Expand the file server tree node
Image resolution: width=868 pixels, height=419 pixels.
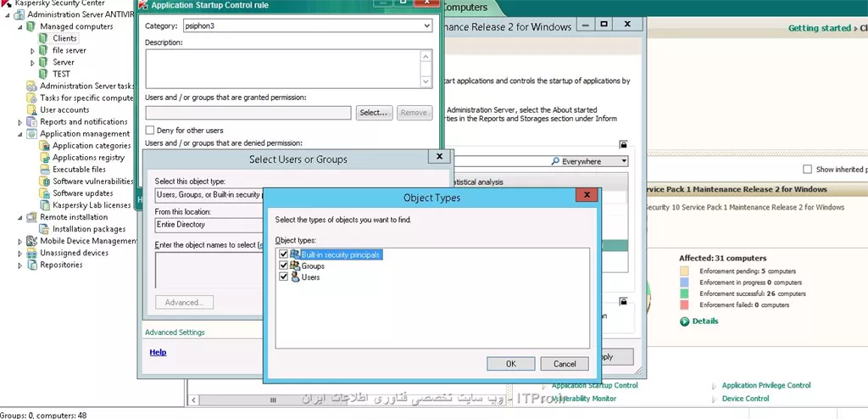pos(33,50)
